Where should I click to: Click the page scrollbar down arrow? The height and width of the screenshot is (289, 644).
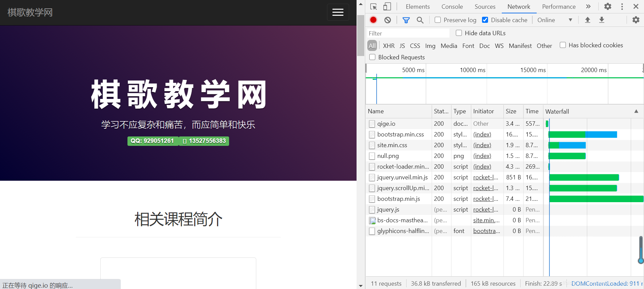coord(361,286)
